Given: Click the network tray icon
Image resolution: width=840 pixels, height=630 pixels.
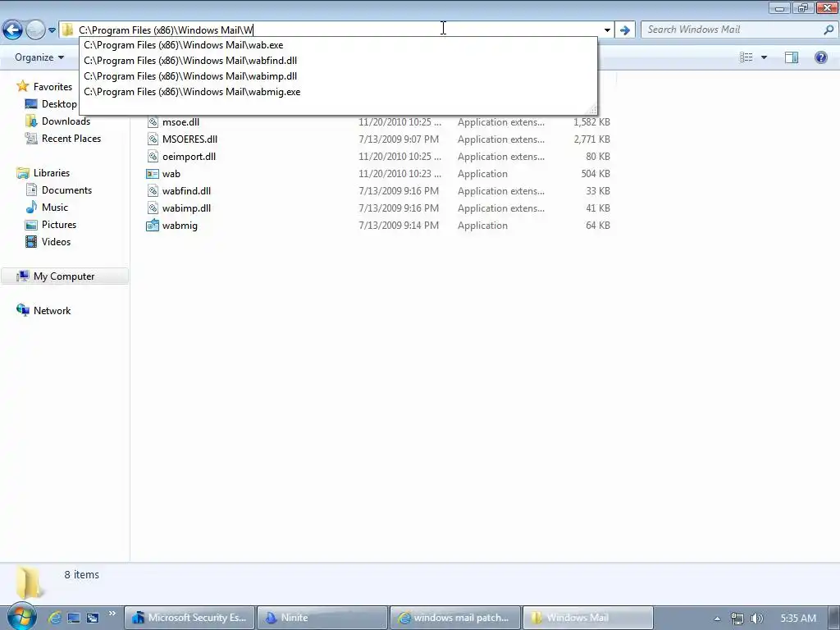Looking at the screenshot, I should click(x=737, y=619).
